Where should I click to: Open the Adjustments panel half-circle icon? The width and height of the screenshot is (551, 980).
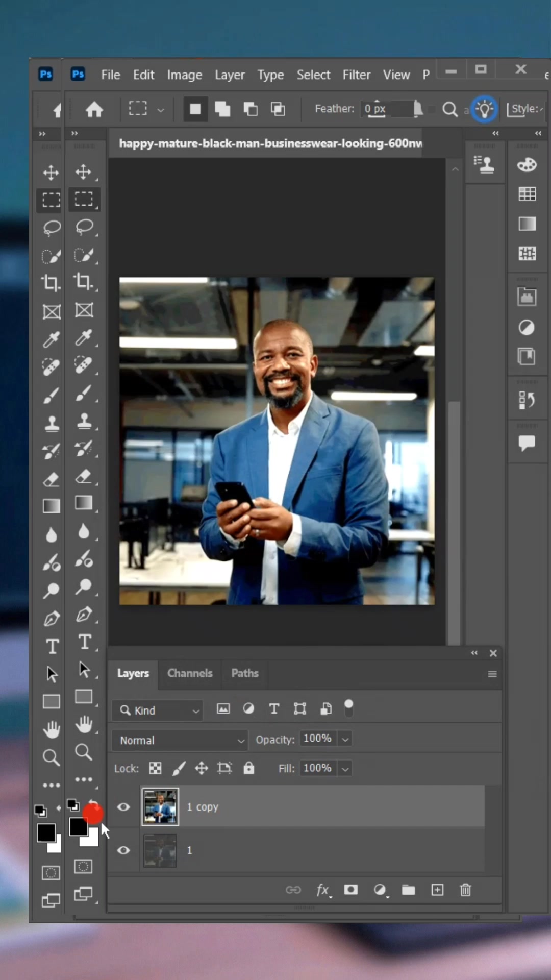click(x=527, y=327)
